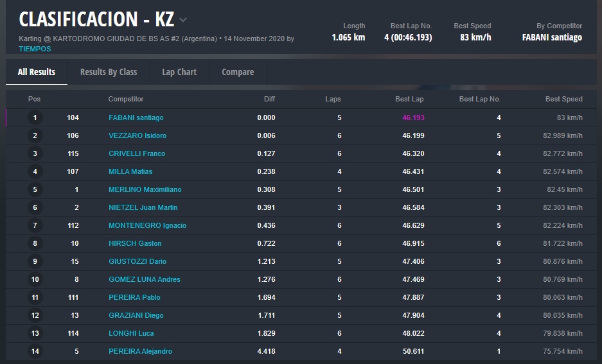Expand the dropdown chevron beside Clasificacion - KZ
The height and width of the screenshot is (364, 602).
click(x=183, y=20)
